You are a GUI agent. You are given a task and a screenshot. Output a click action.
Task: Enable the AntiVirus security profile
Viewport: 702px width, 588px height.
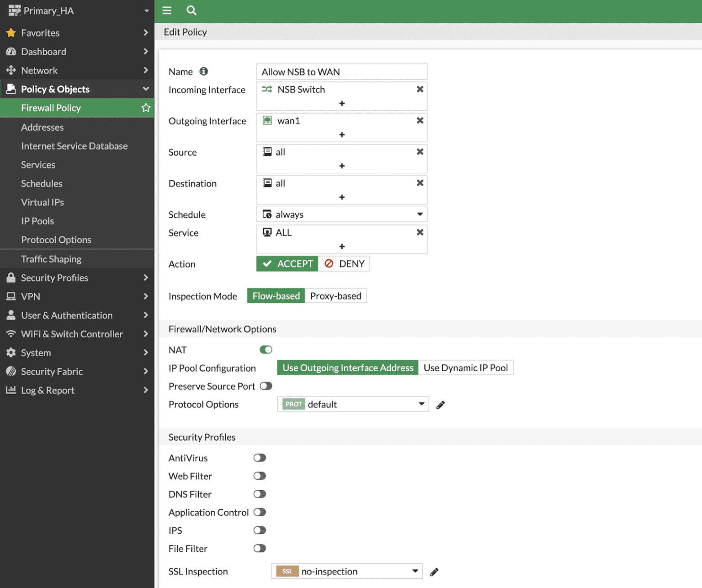click(x=259, y=458)
